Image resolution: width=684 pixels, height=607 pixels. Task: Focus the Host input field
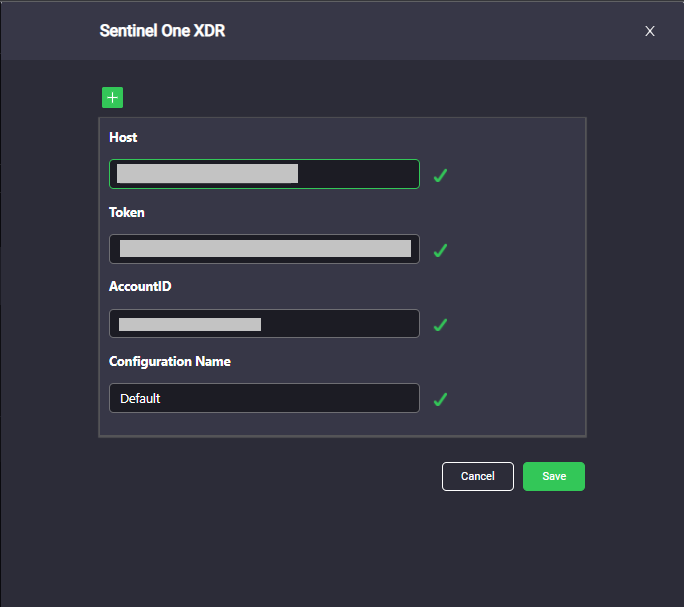[x=264, y=174]
